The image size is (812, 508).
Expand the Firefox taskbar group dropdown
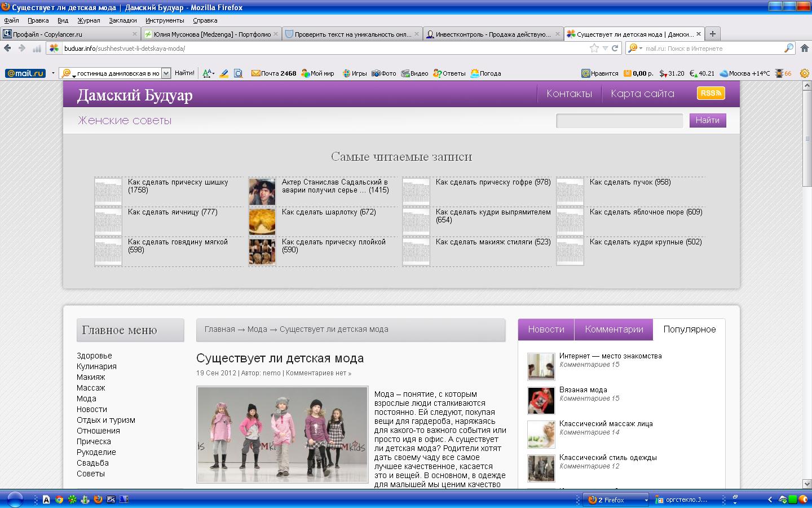pos(646,500)
